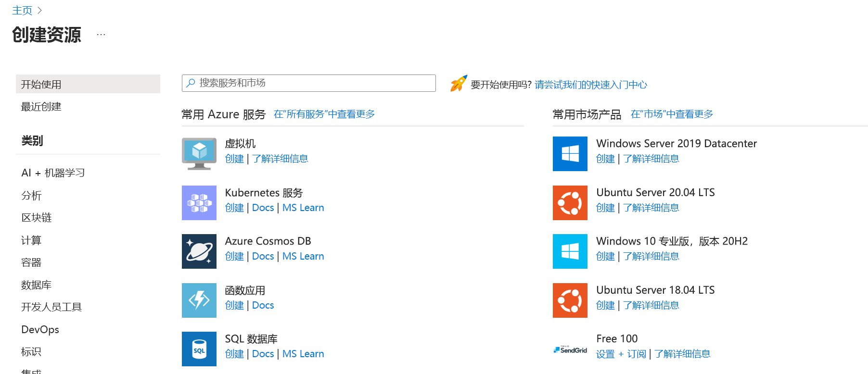Open the 区块链 category
This screenshot has width=868, height=374.
[37, 218]
